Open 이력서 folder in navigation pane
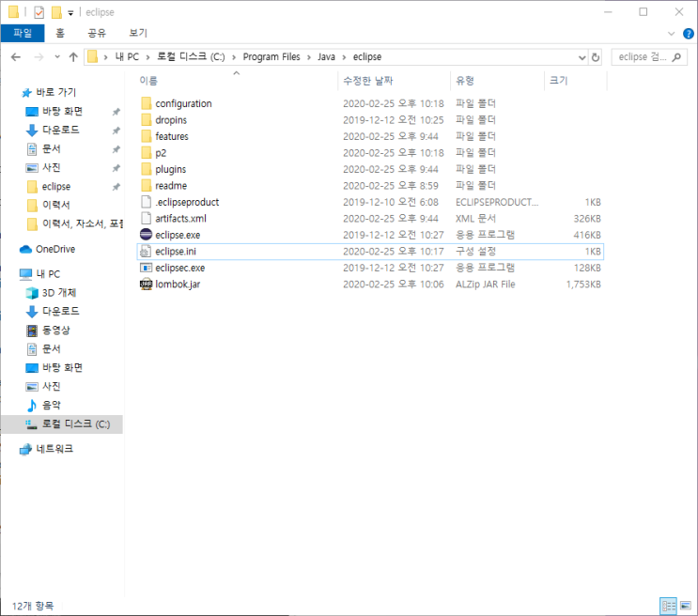 tap(56, 205)
